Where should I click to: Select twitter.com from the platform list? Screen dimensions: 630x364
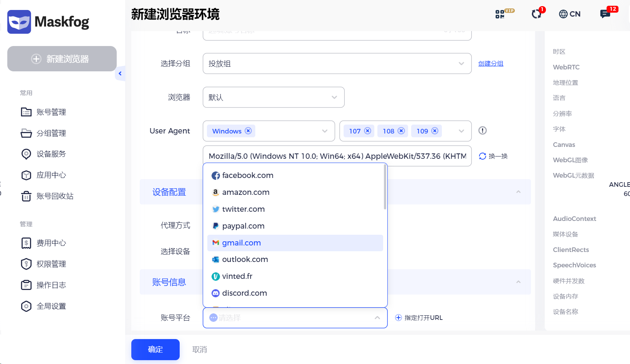[x=295, y=209]
